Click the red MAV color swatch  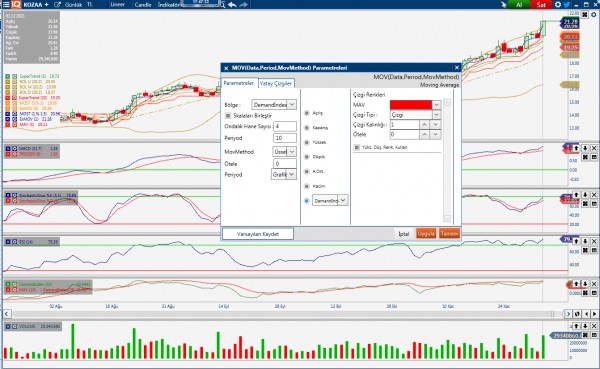coord(411,104)
